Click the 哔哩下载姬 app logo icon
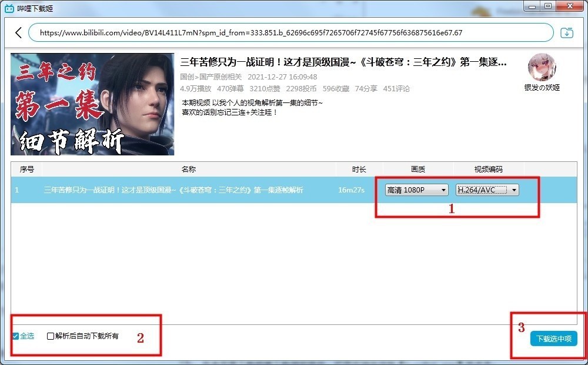 9,8
